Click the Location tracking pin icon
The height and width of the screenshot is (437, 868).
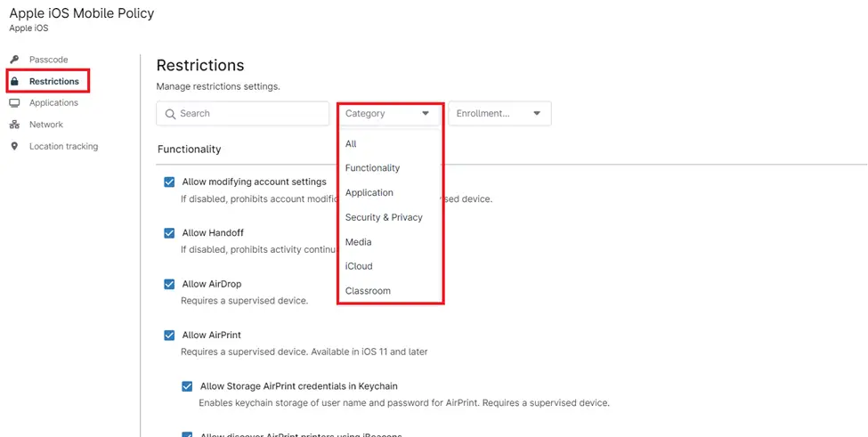click(x=14, y=146)
